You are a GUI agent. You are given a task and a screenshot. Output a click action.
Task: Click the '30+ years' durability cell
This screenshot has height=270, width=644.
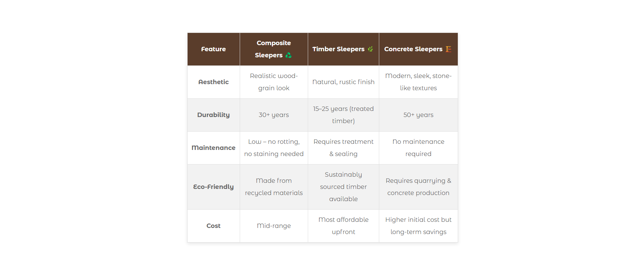pyautogui.click(x=274, y=115)
